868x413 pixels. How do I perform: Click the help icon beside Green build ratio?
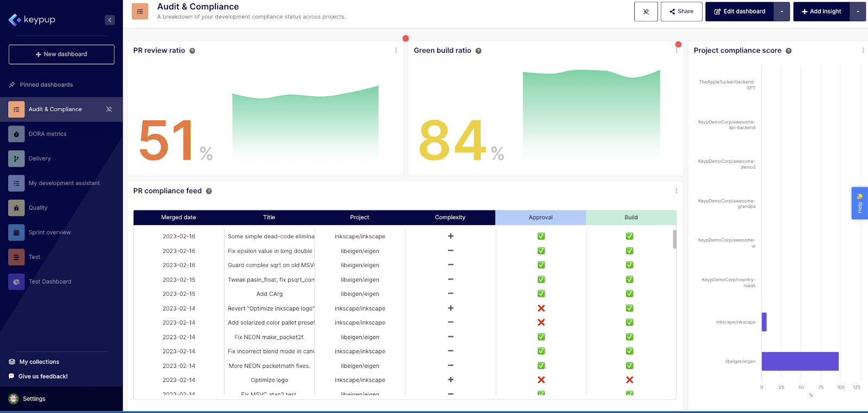click(478, 51)
